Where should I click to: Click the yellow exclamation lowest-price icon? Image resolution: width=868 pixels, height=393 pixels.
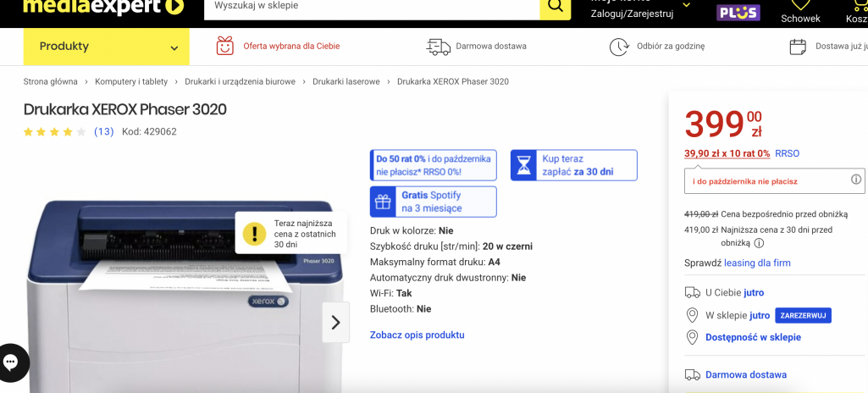(x=254, y=232)
